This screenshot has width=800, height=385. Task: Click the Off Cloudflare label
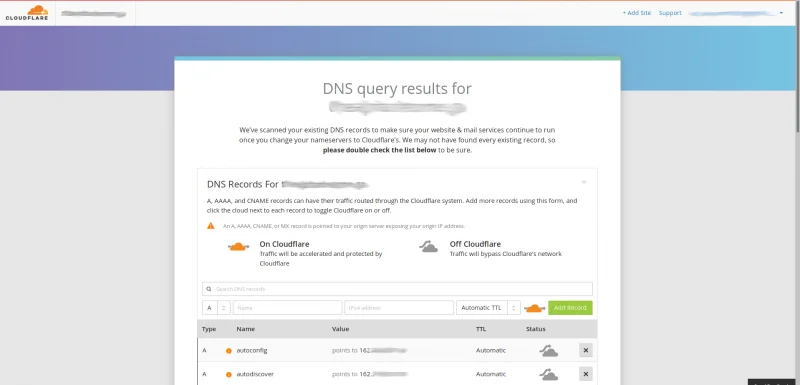point(475,244)
